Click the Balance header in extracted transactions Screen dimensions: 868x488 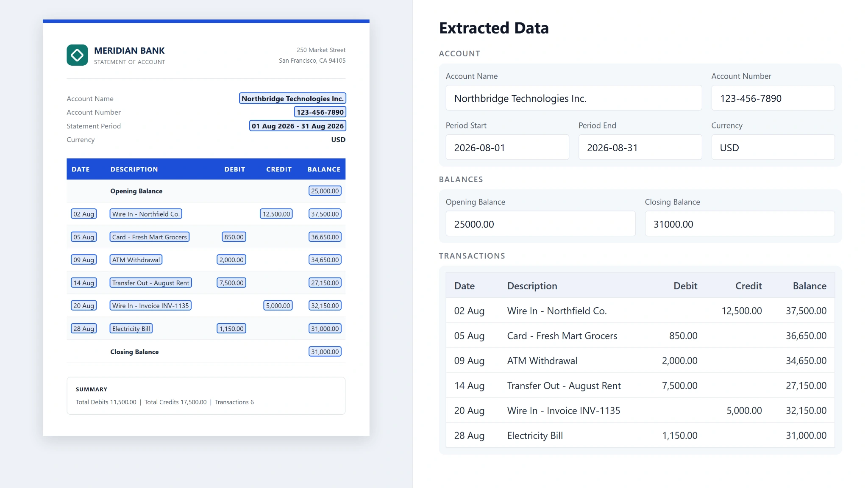810,286
